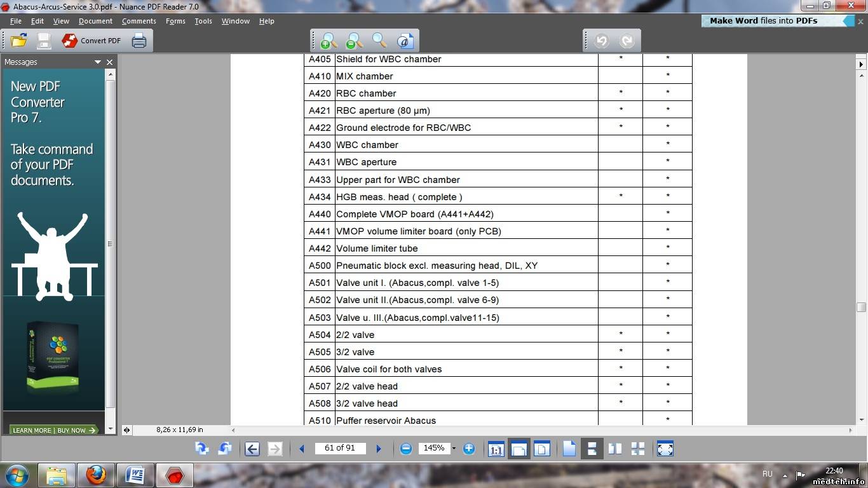Enable the fit width page mode
The image size is (868, 488).
(519, 449)
